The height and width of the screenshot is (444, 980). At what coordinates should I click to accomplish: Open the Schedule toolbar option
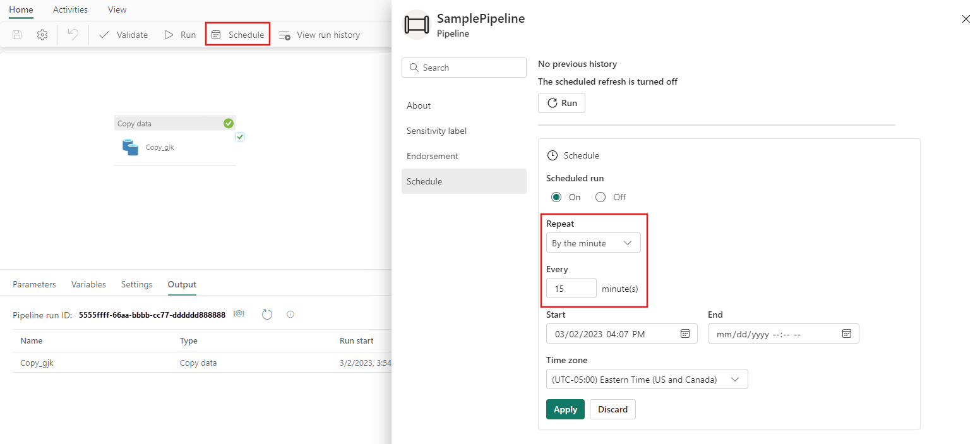point(238,35)
